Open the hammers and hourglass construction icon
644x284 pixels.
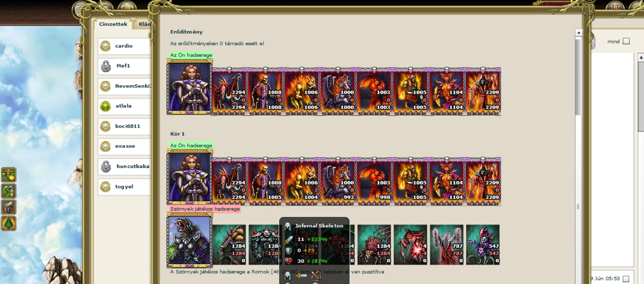pos(9,191)
